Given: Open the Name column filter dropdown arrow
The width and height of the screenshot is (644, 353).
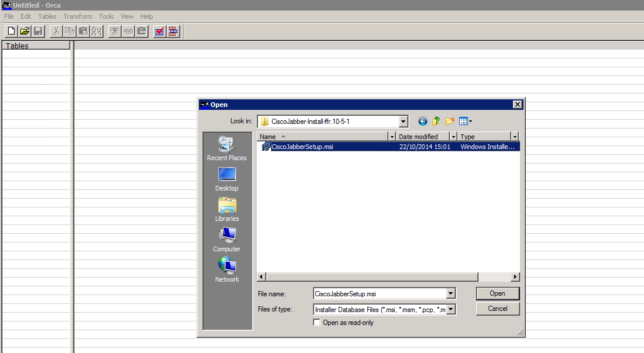Looking at the screenshot, I should [x=392, y=137].
